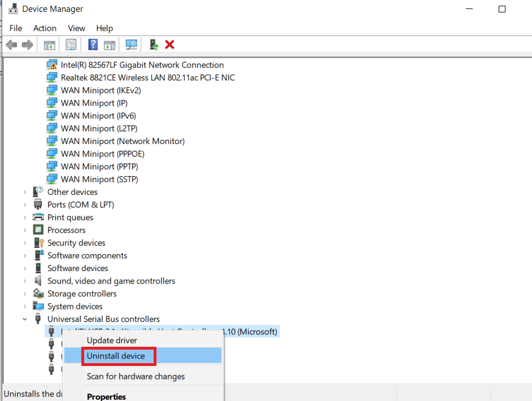Open Properties via the toolbar icon
Image resolution: width=532 pixels, height=401 pixels.
point(71,45)
